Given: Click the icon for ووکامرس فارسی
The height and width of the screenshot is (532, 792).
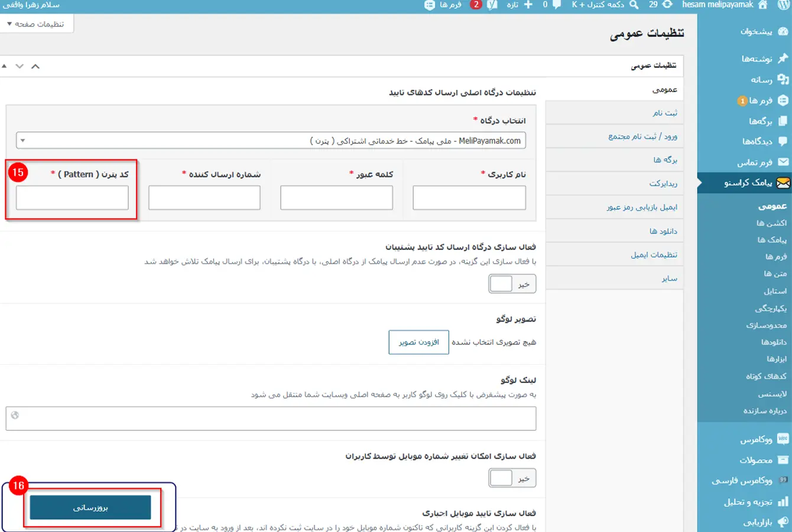Looking at the screenshot, I should (x=783, y=481).
